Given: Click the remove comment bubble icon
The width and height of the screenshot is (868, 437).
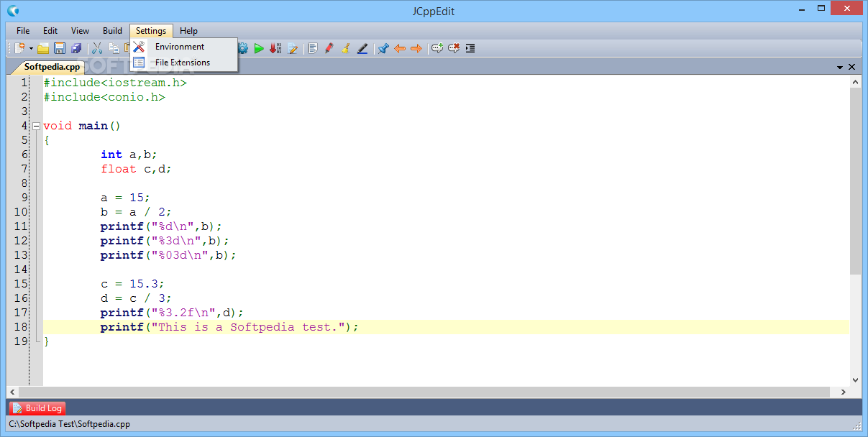Looking at the screenshot, I should [454, 48].
